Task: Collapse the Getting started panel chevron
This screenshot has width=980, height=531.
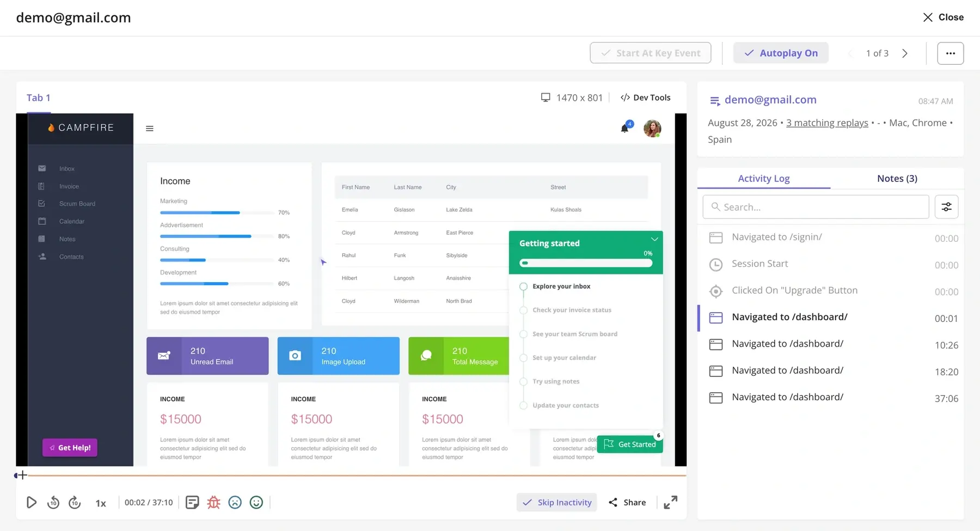Action: (x=654, y=239)
